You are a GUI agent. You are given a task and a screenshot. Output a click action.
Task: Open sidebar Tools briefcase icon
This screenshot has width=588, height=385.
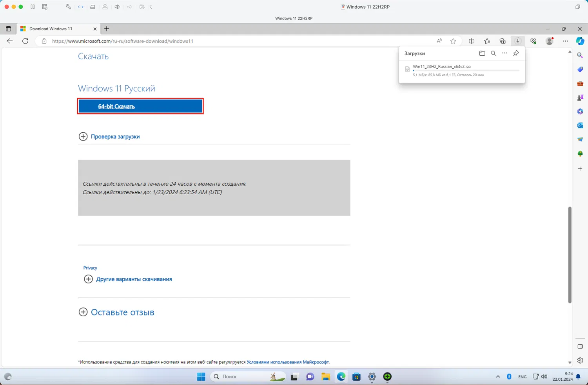pyautogui.click(x=580, y=84)
